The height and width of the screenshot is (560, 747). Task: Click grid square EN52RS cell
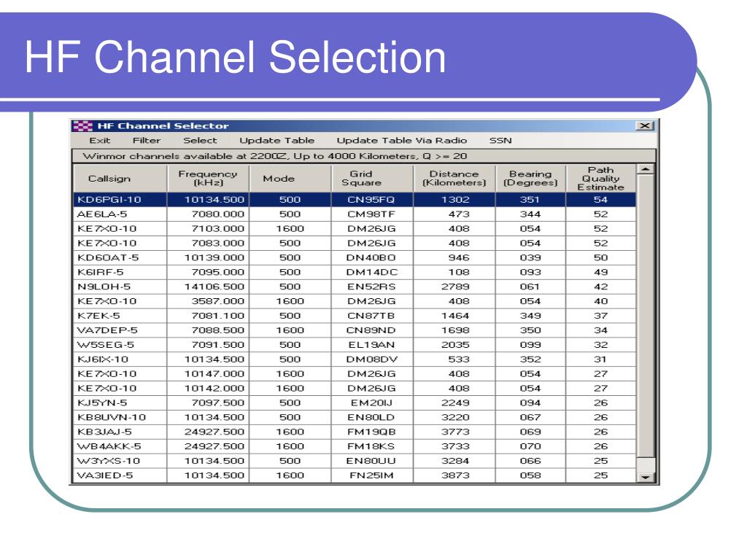372,287
